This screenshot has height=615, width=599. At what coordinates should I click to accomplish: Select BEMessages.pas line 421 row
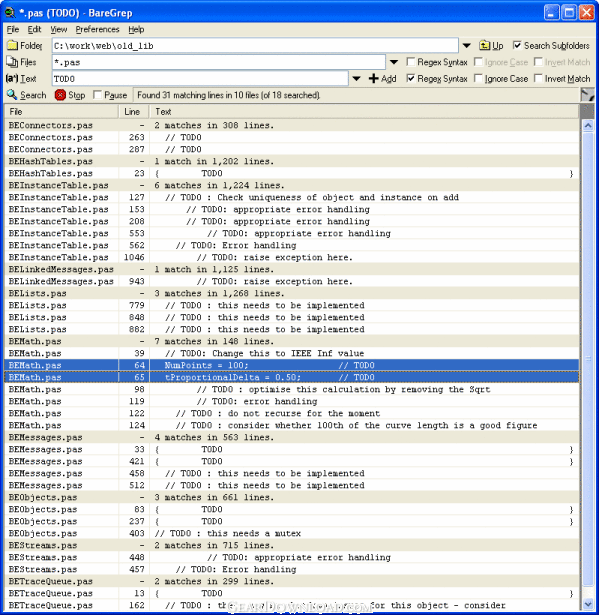click(291, 461)
